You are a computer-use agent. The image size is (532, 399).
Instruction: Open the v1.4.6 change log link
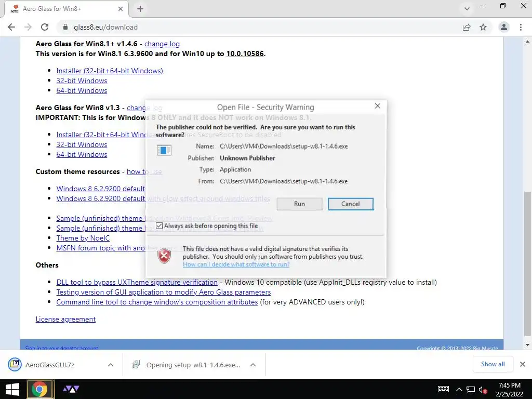point(162,44)
